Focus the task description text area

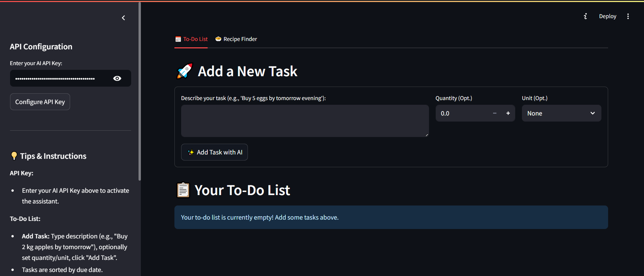(x=305, y=121)
